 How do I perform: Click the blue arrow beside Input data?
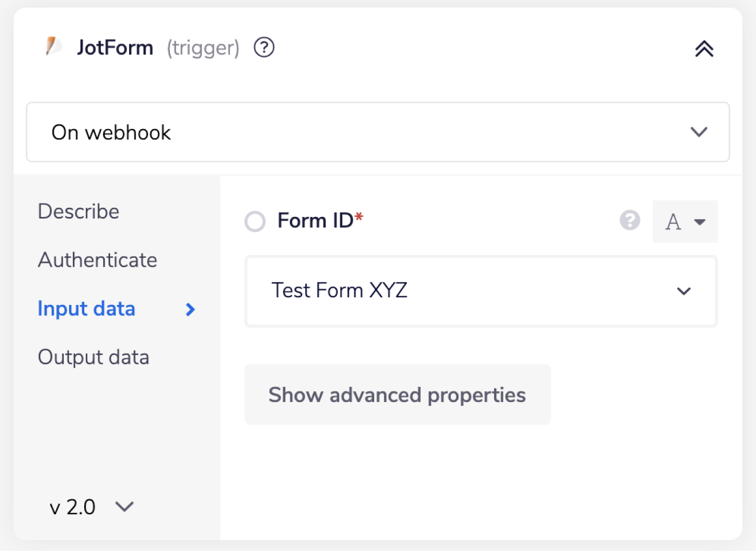(190, 309)
